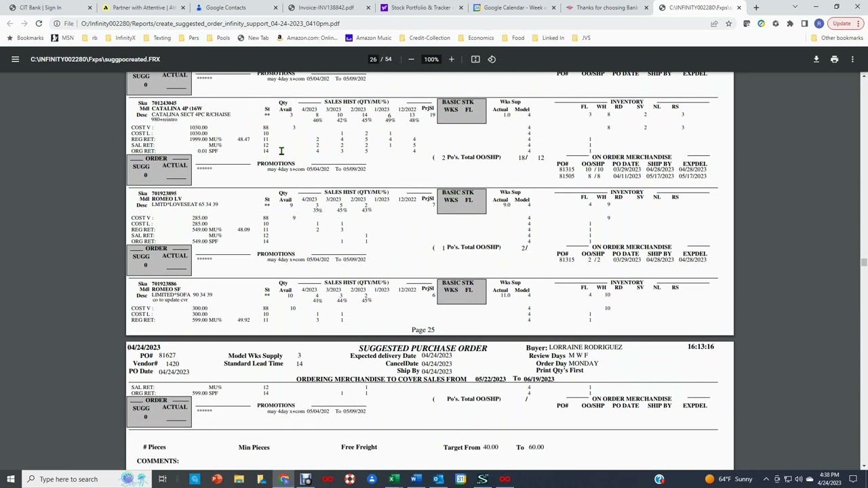Image resolution: width=868 pixels, height=488 pixels.
Task: Rotate the PDF counterclockwise
Action: (492, 59)
